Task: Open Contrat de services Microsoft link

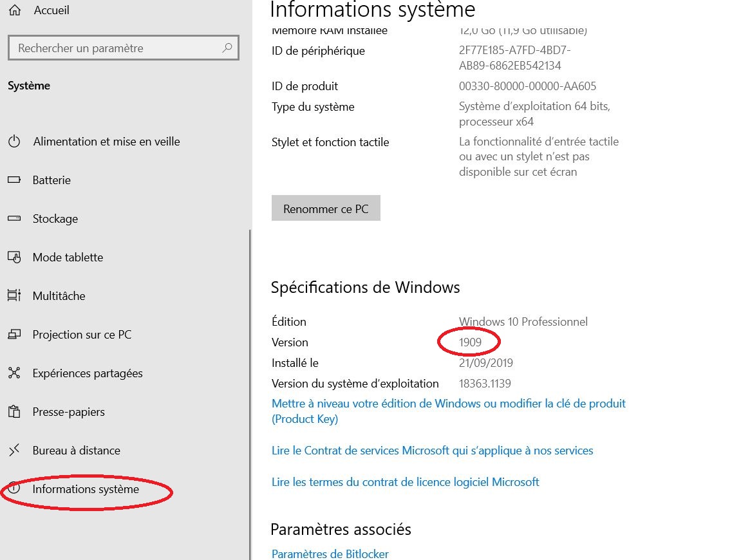Action: tap(432, 451)
